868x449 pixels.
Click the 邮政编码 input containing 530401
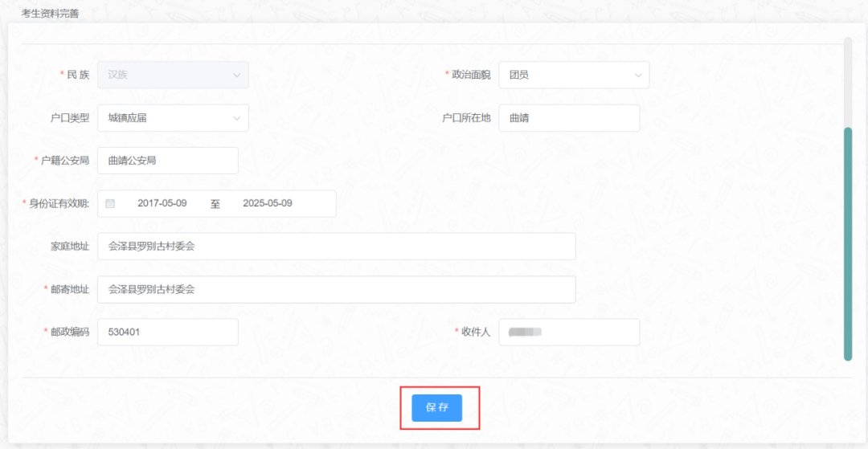(x=168, y=332)
